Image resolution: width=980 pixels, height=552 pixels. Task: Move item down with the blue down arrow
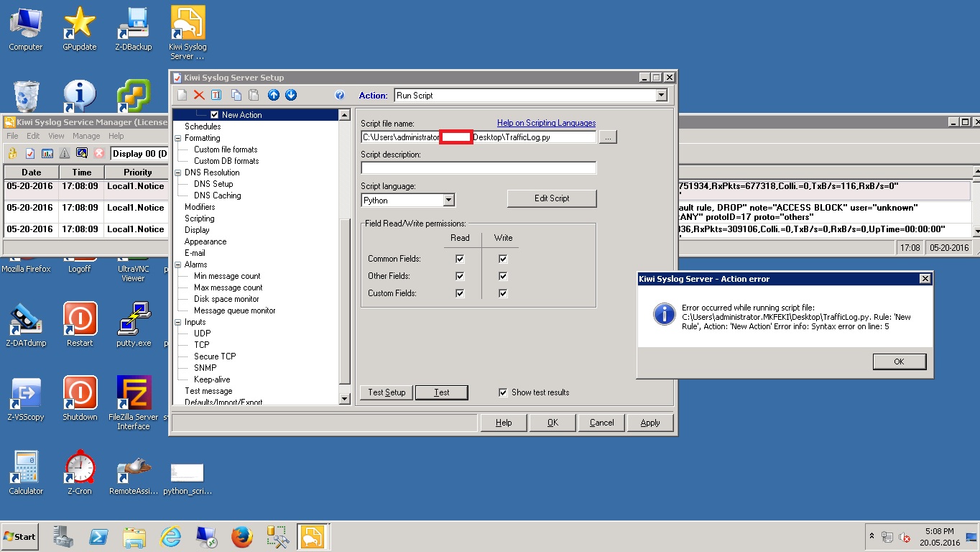291,95
